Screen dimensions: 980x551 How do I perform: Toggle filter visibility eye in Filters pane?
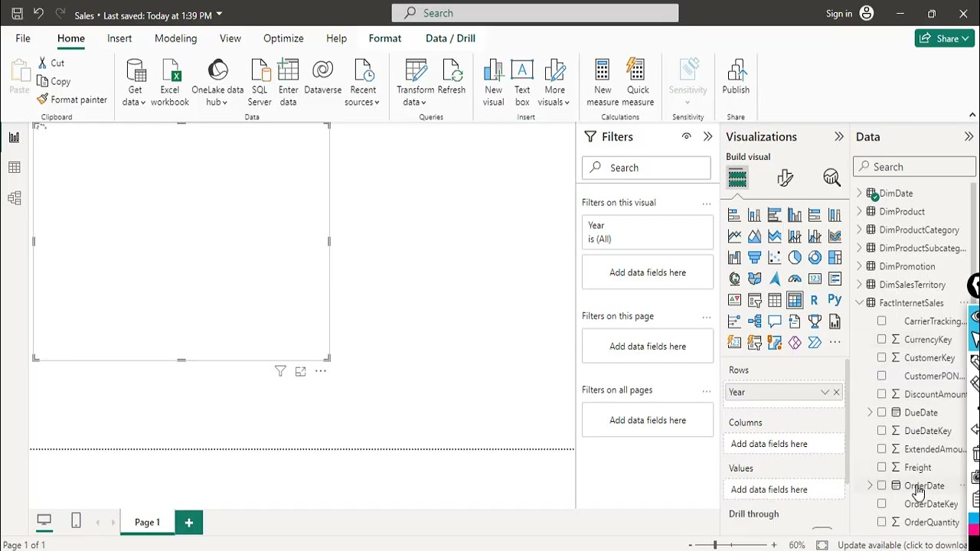pos(686,136)
